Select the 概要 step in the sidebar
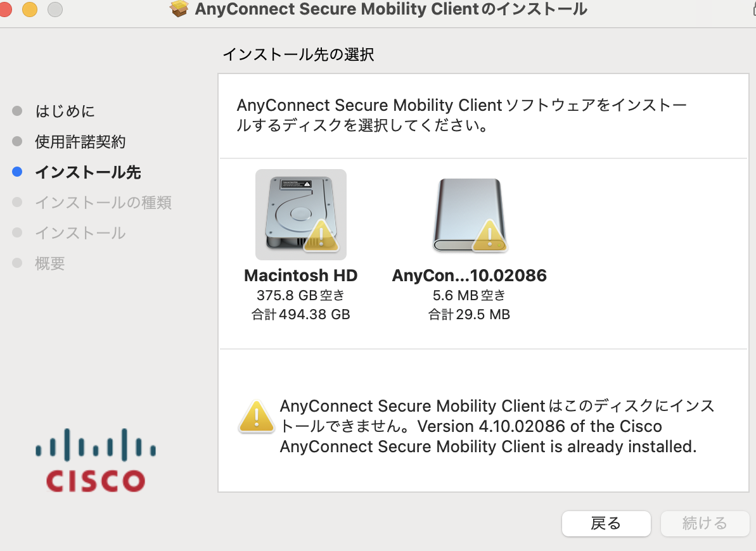This screenshot has height=551, width=756. (50, 263)
